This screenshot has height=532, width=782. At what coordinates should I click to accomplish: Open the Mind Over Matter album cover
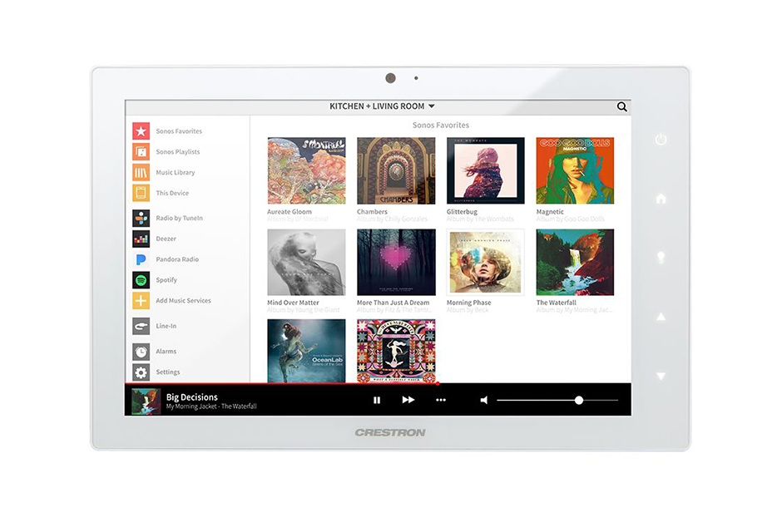306,262
